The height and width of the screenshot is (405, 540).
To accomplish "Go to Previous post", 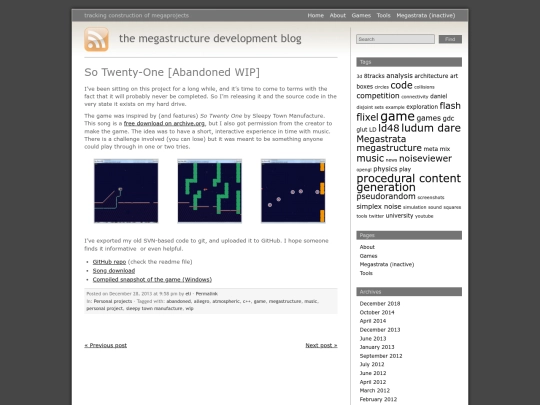I will (x=105, y=345).
